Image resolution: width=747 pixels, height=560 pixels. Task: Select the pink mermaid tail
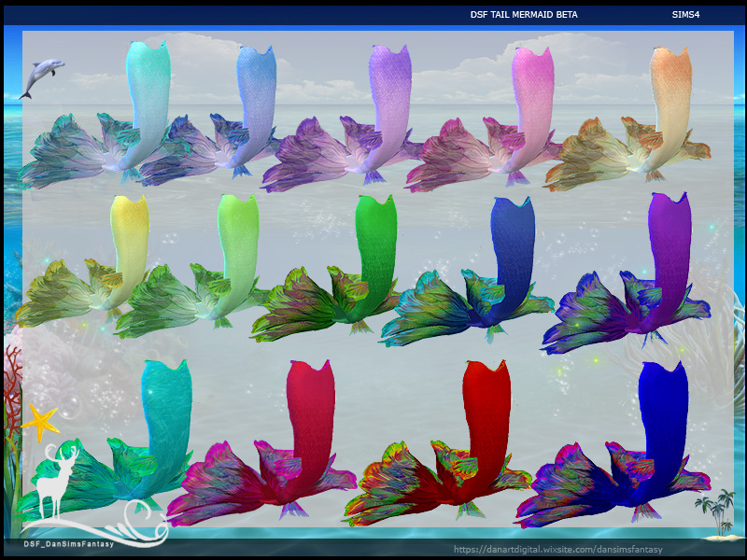[x=482, y=119]
